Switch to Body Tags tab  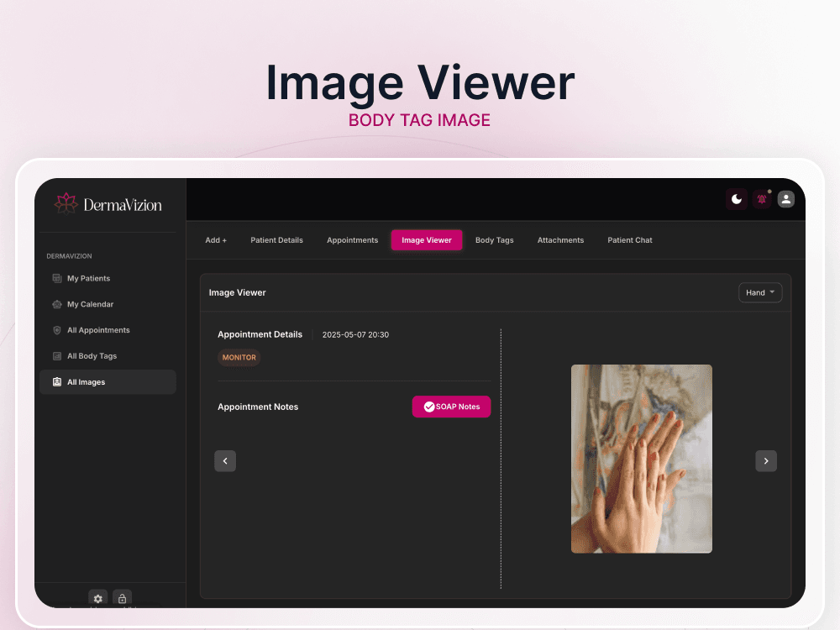pos(495,240)
